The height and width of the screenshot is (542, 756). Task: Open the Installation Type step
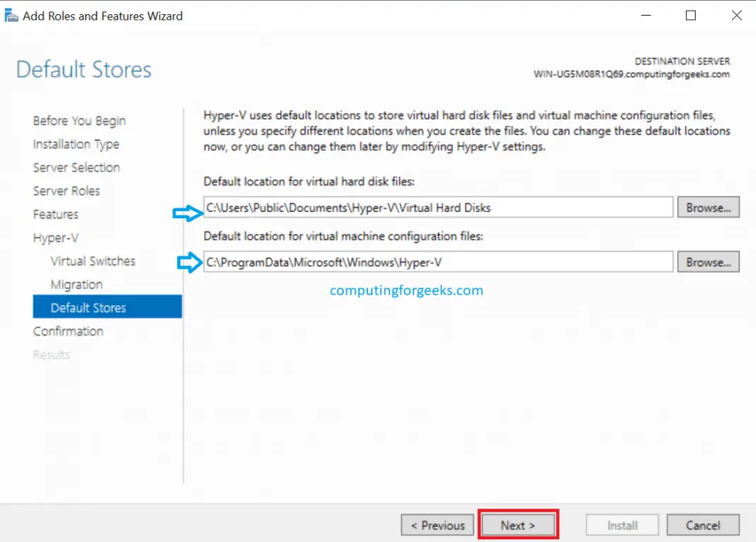point(76,145)
